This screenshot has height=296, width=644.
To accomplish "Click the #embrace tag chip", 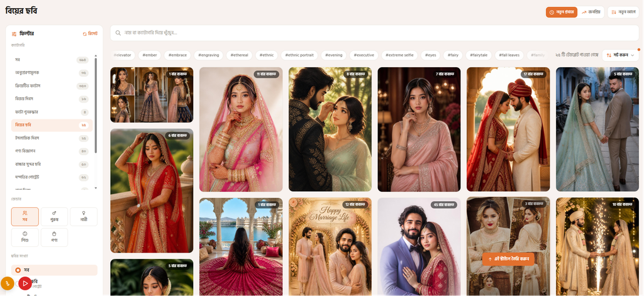I will [177, 55].
